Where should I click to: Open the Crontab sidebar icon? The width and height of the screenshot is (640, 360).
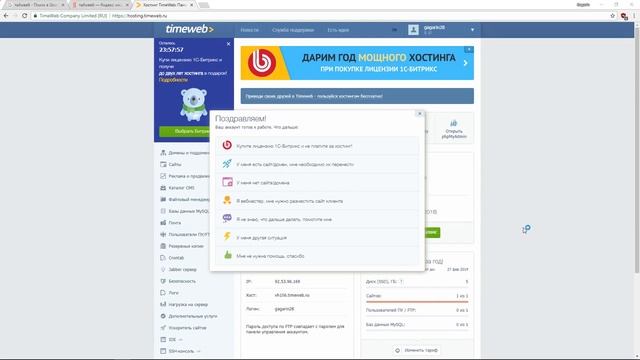coord(163,258)
